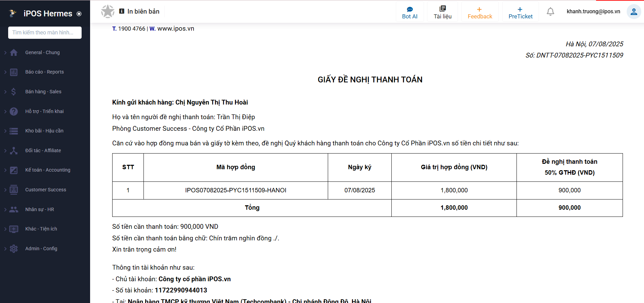Click the PreTicket button
The image size is (644, 303).
click(520, 12)
